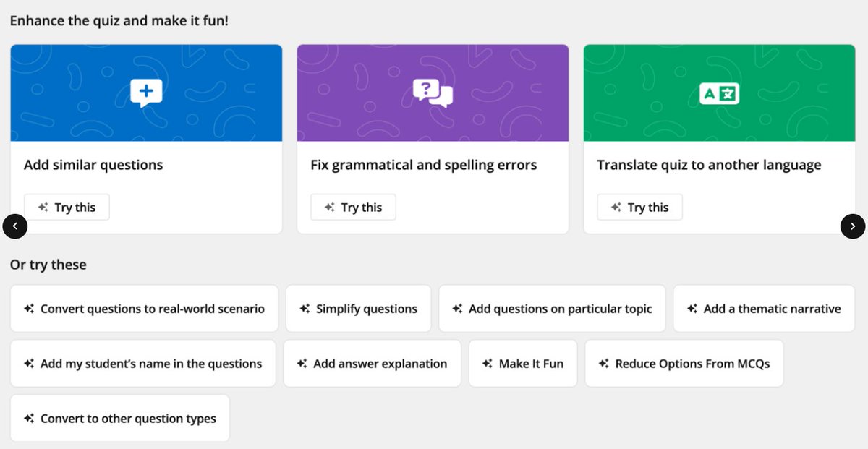The height and width of the screenshot is (449, 868).
Task: Choose Add answer explanation
Action: pos(372,364)
